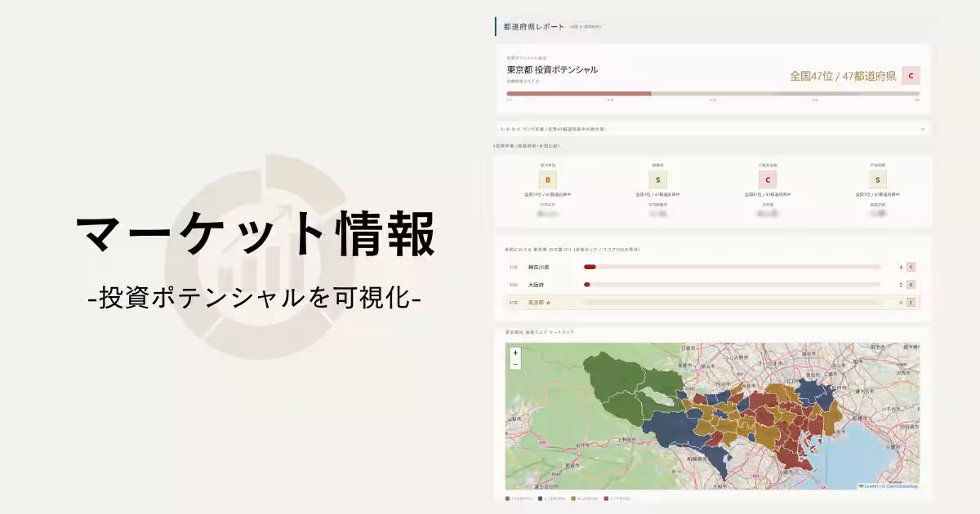This screenshot has height=514, width=980.
Task: Click the 上野原市 label on the map
Action: [627, 438]
